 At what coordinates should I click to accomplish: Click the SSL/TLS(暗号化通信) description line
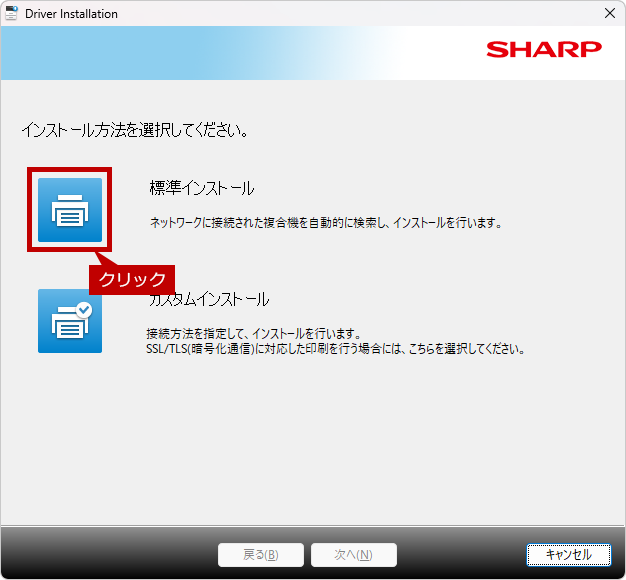(x=335, y=348)
